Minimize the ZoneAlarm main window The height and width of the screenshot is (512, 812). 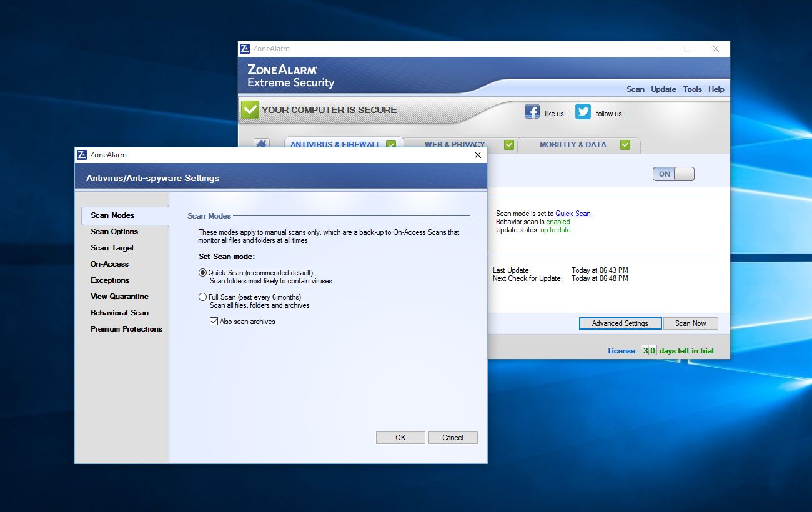(659, 49)
